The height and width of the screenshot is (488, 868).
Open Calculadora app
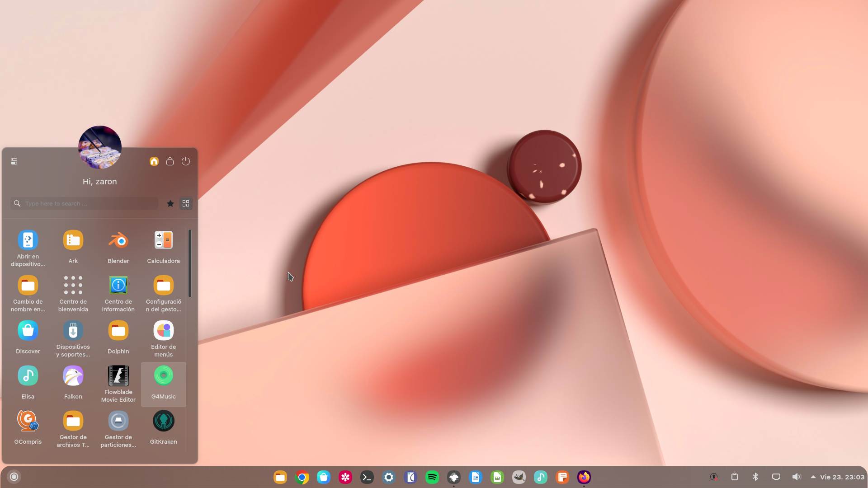pos(164,249)
